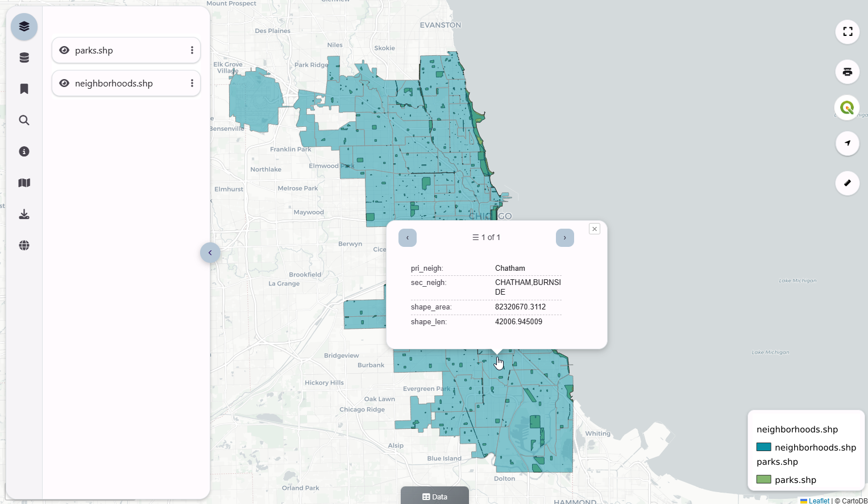Screen dimensions: 868x504
Task: Open parks.shp layer options menu
Action: coord(192,50)
